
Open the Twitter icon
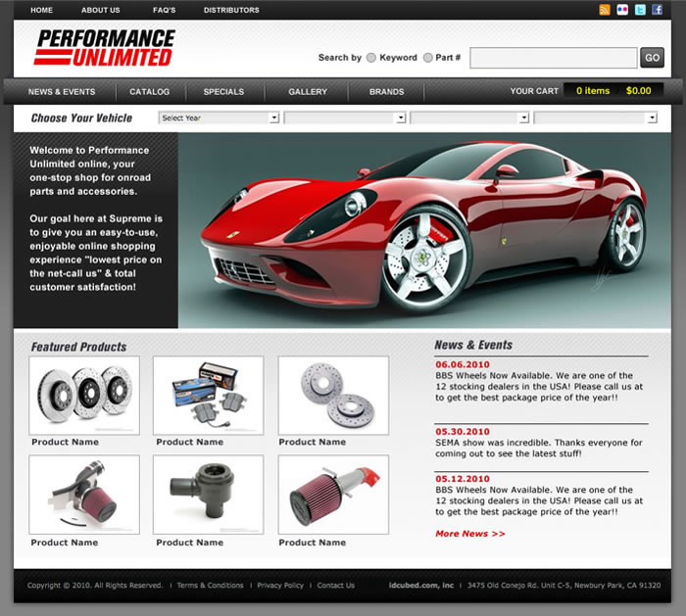tap(640, 10)
